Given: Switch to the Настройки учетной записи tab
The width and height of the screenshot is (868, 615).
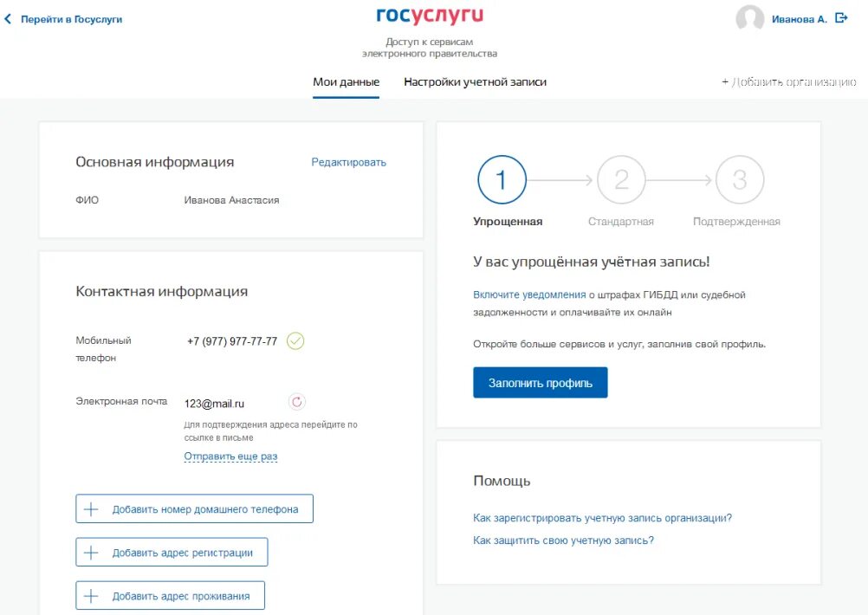Looking at the screenshot, I should (475, 81).
